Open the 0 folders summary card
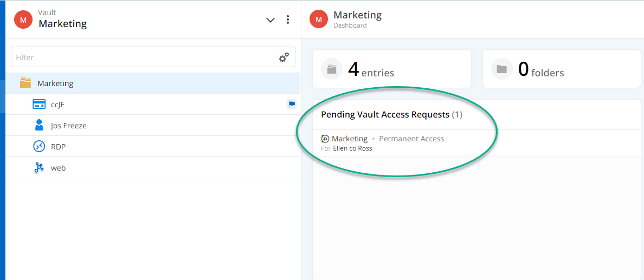Image resolution: width=644 pixels, height=280 pixels. coord(562,69)
